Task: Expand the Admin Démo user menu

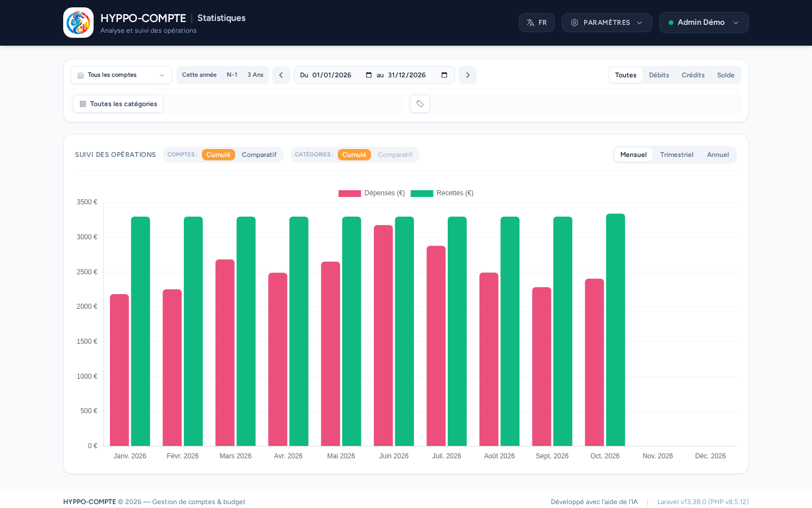Action: pos(704,23)
